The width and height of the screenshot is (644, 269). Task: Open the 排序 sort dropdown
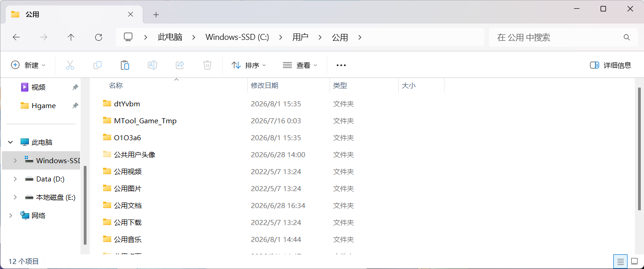(249, 65)
